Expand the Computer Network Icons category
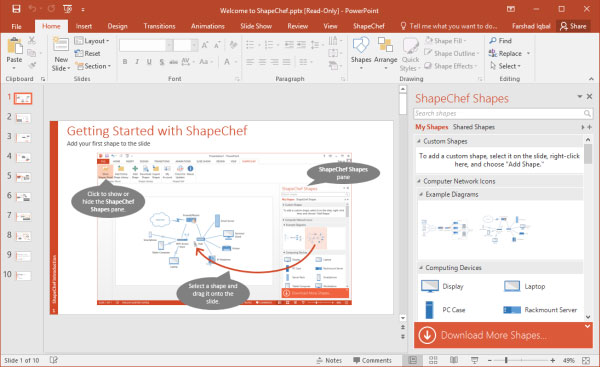The width and height of the screenshot is (600, 367). [419, 181]
